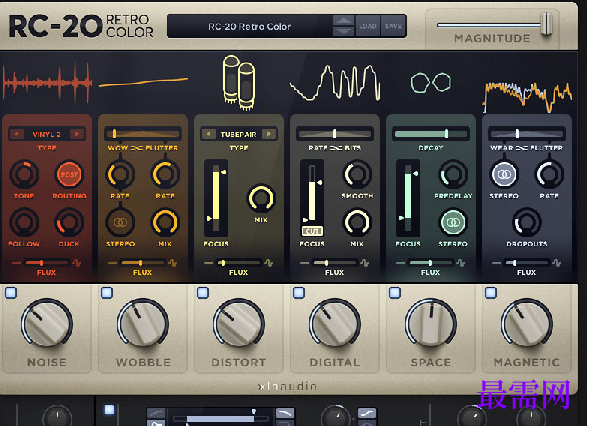Click the Rate/Bits balance slider
The image size is (589, 426).
pos(335,134)
